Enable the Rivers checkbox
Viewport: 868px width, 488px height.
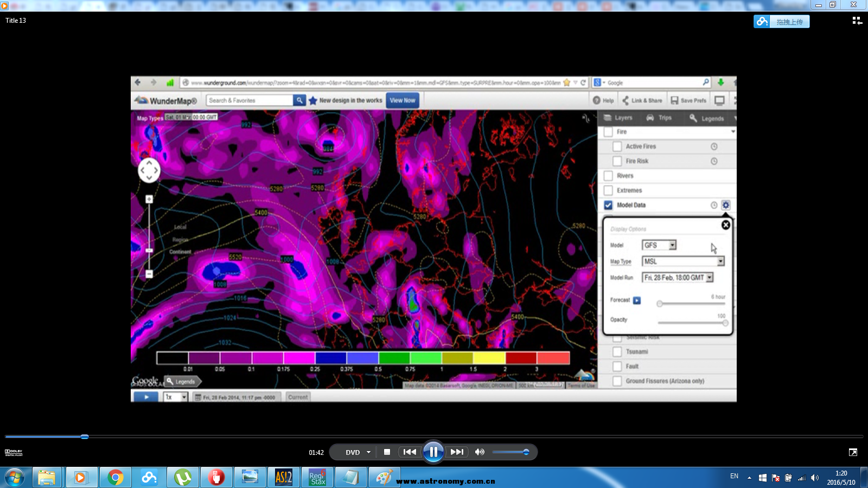[608, 176]
